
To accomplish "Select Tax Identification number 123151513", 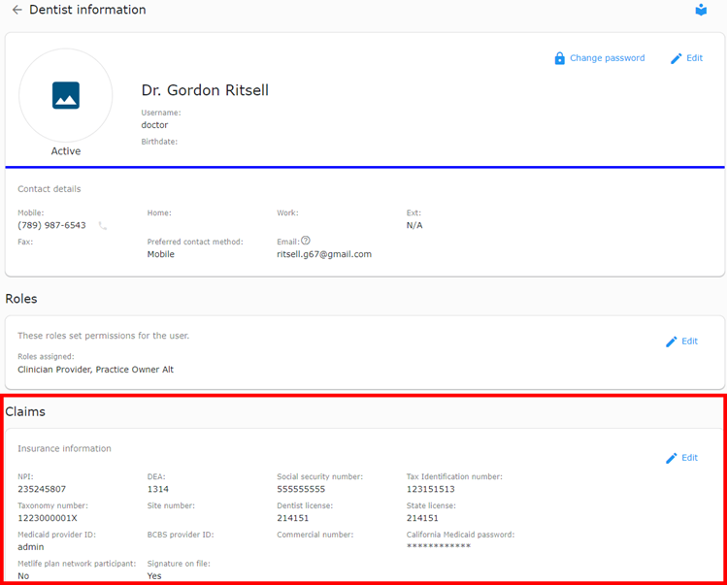I will click(x=430, y=489).
